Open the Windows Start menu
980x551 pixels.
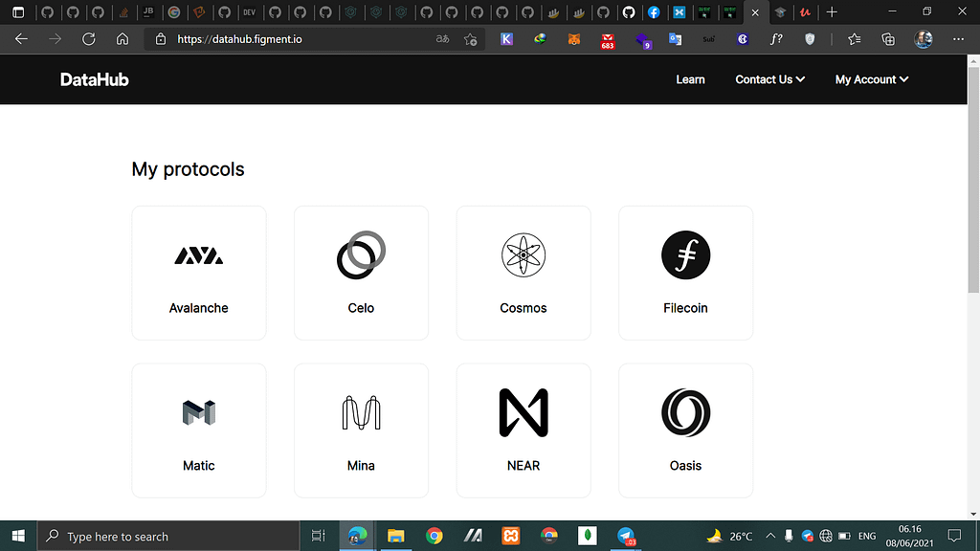tap(18, 536)
